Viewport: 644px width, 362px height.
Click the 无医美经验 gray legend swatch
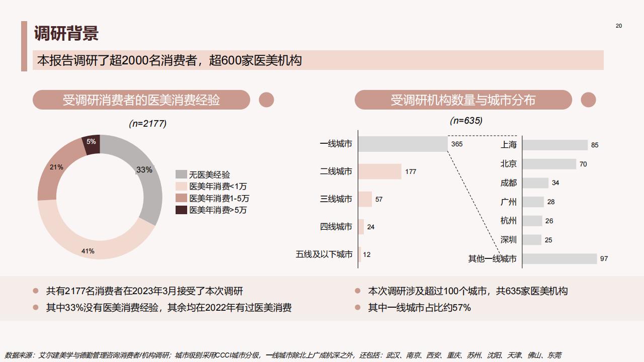click(x=181, y=174)
